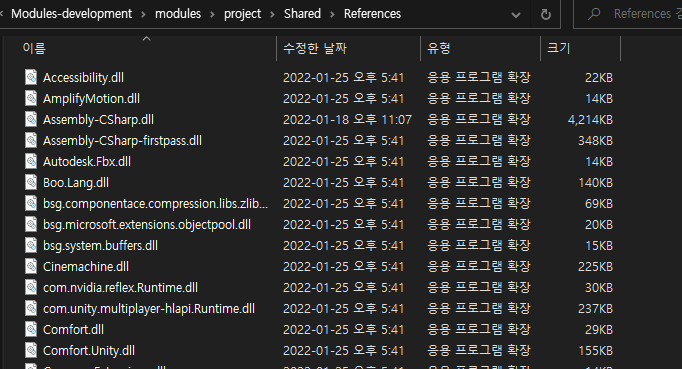Select the com.unity.multiplayer-hlapi.Runtime.dll file name

pos(149,309)
